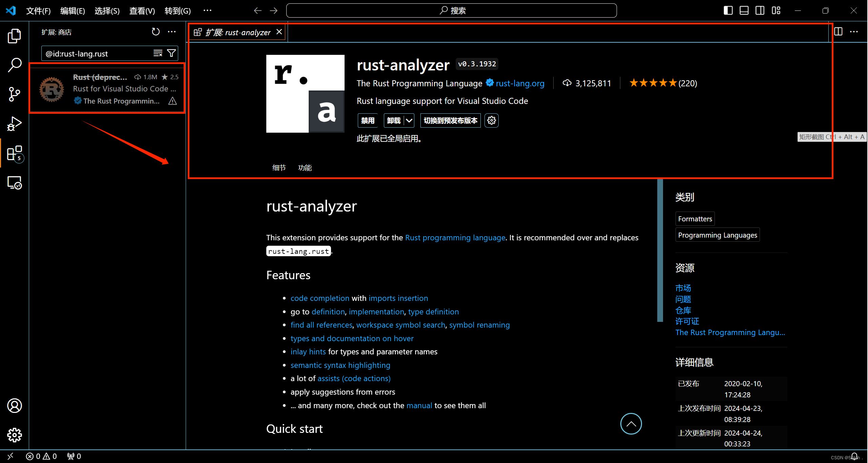Image resolution: width=868 pixels, height=463 pixels.
Task: Open the extension settings gear
Action: pos(492,120)
